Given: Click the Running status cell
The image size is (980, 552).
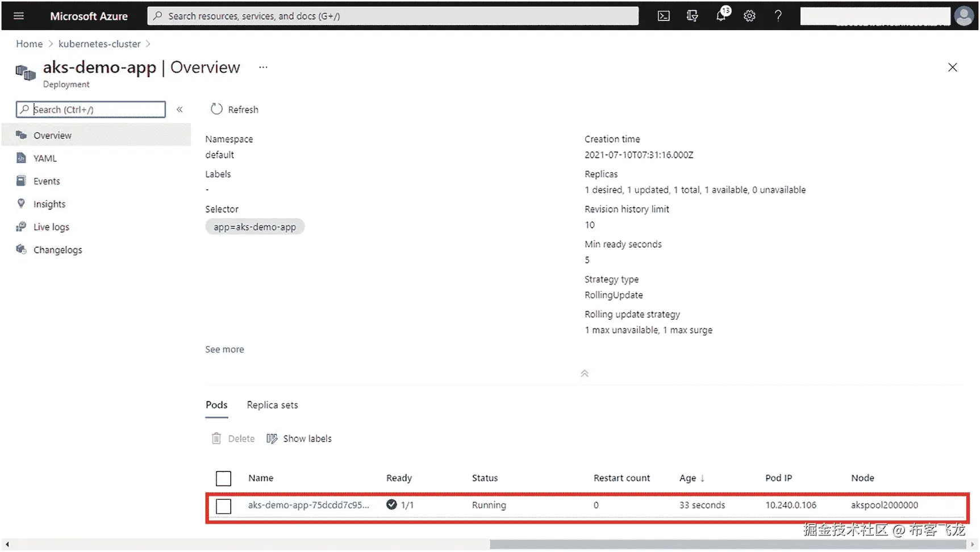Looking at the screenshot, I should (x=489, y=505).
